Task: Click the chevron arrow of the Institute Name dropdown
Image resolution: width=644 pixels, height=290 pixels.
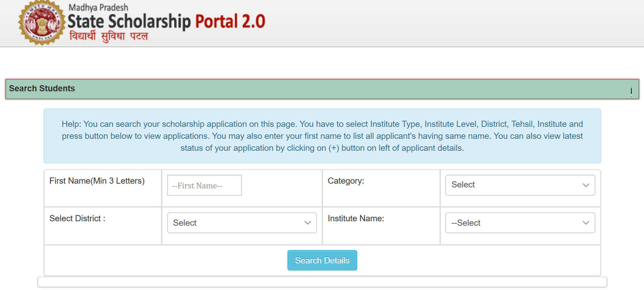Action: pyautogui.click(x=586, y=223)
